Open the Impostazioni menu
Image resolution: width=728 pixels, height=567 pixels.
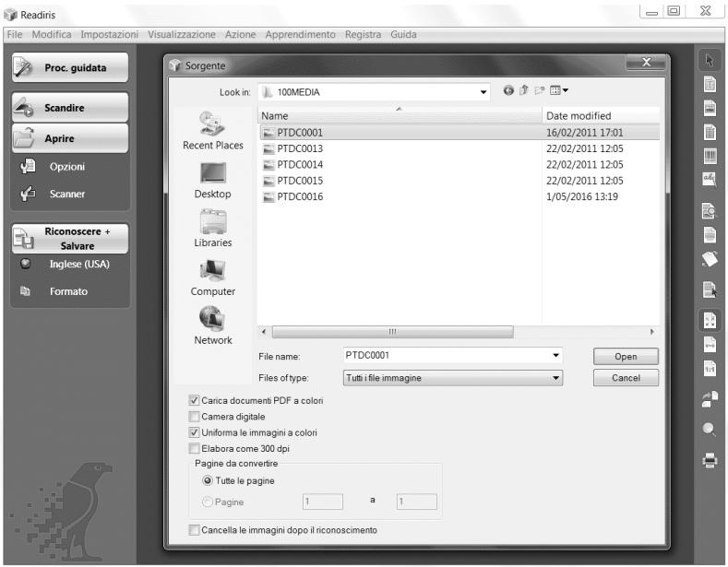pos(109,34)
